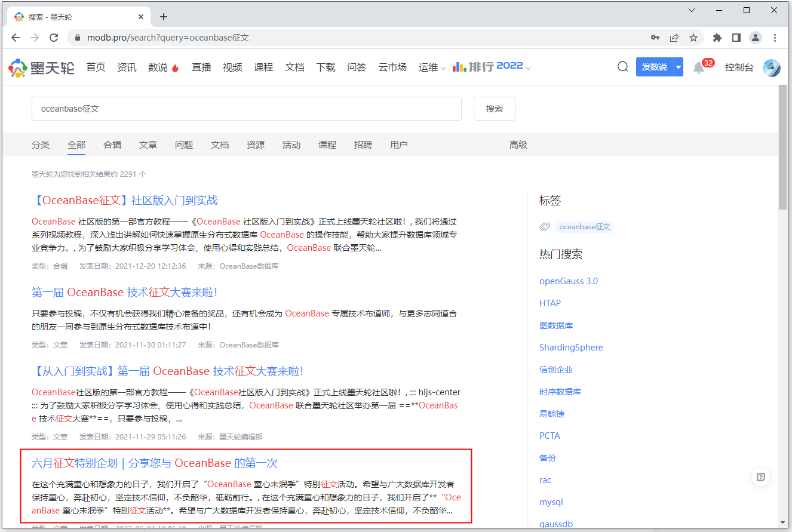The image size is (792, 532).
Task: Open the 控制台 link in header
Action: pyautogui.click(x=739, y=67)
